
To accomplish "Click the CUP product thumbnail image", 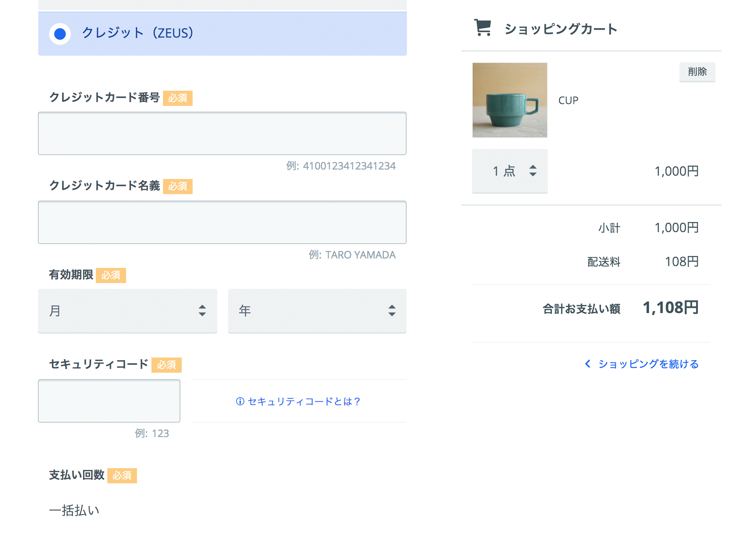I will click(510, 100).
